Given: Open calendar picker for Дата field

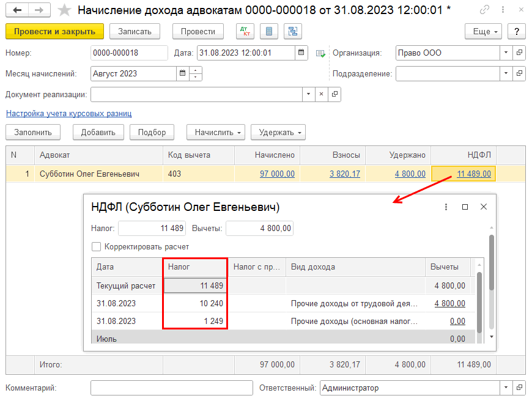Looking at the screenshot, I should [301, 53].
